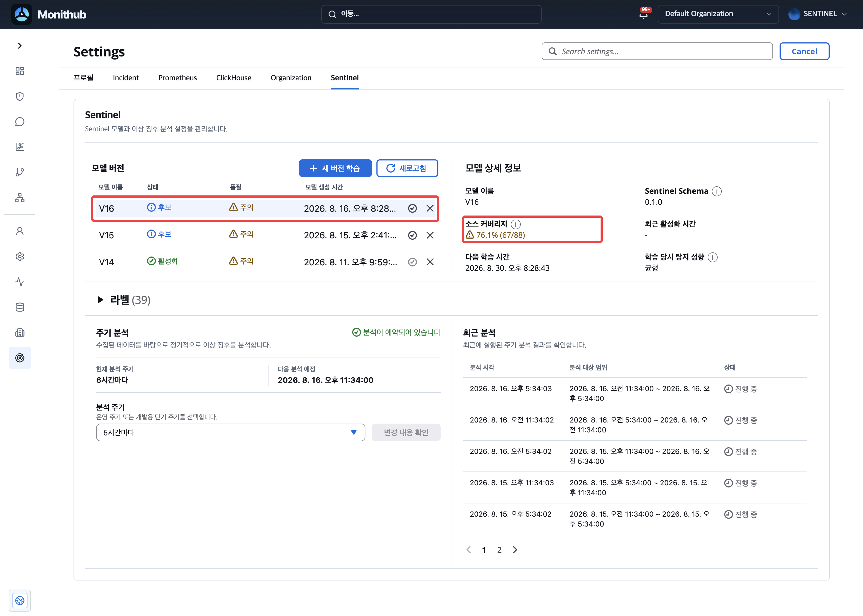
Task: Go to page 2 of recent analyses
Action: tap(500, 550)
